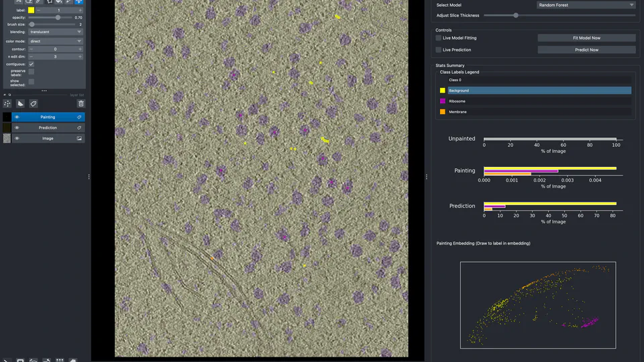Image resolution: width=644 pixels, height=362 pixels.
Task: Open the blending dropdown
Action: click(x=56, y=32)
